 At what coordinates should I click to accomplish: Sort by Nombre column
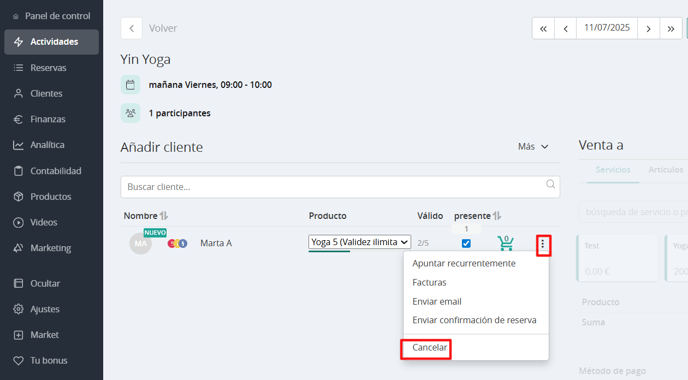pyautogui.click(x=145, y=216)
